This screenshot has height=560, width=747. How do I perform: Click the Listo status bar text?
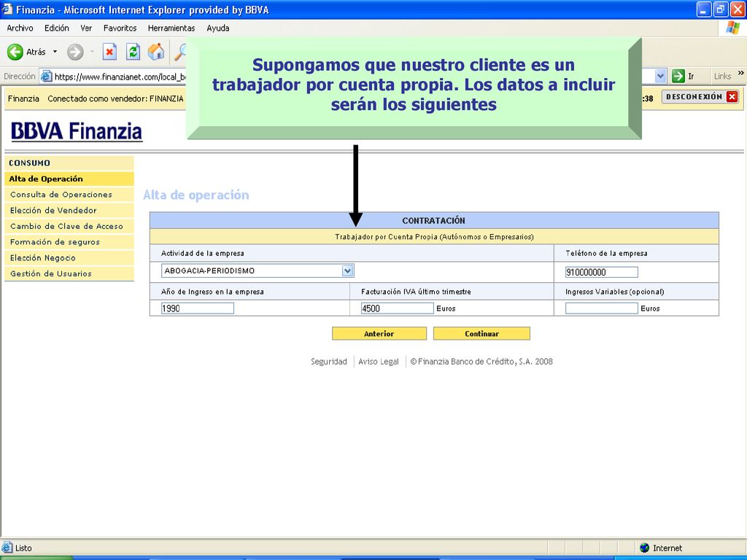click(23, 548)
